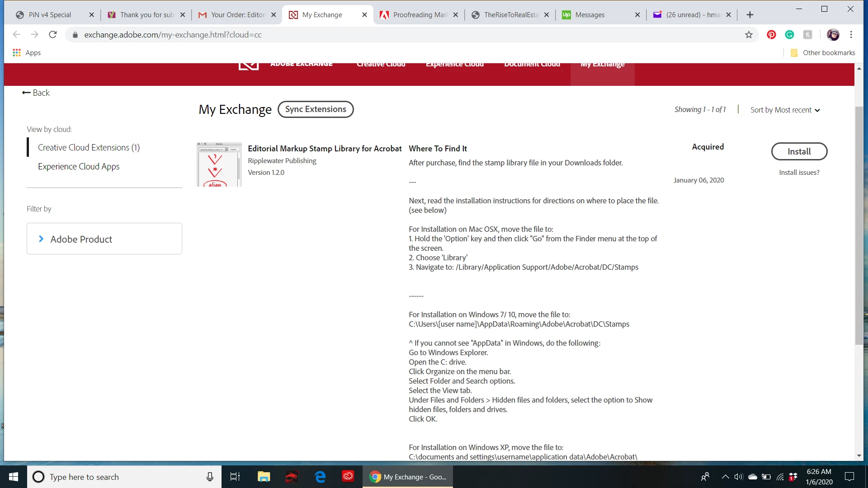Click the Windows search box

[122, 477]
